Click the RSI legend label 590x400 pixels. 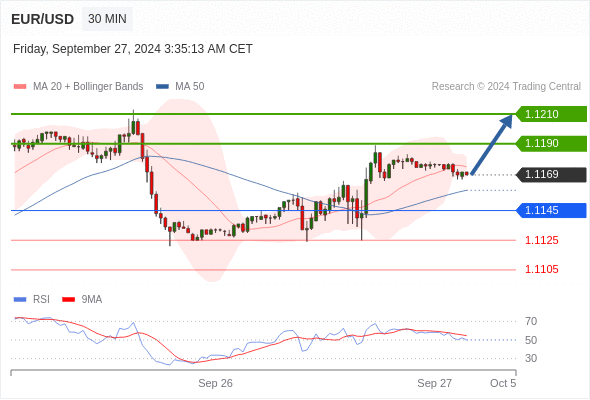(x=41, y=300)
